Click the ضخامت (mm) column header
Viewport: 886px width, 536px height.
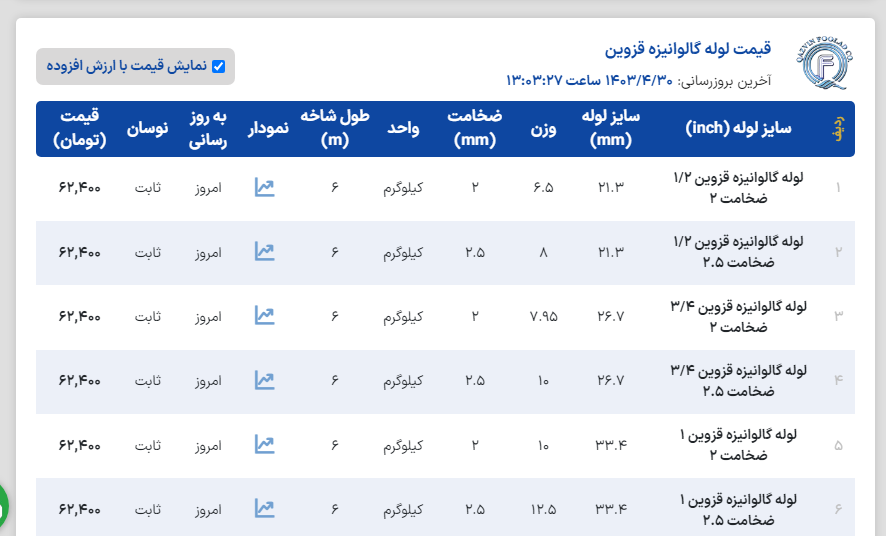pyautogui.click(x=475, y=128)
